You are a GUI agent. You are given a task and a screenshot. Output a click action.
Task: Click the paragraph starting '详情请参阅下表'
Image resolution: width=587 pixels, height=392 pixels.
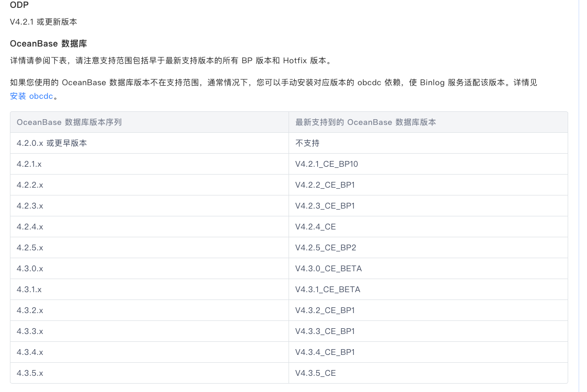point(171,61)
